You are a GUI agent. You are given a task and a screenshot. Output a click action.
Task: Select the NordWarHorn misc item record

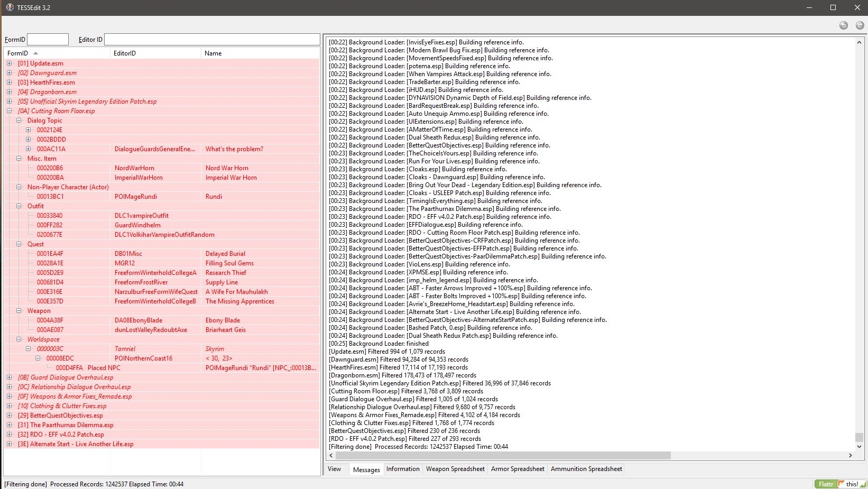[x=161, y=168]
